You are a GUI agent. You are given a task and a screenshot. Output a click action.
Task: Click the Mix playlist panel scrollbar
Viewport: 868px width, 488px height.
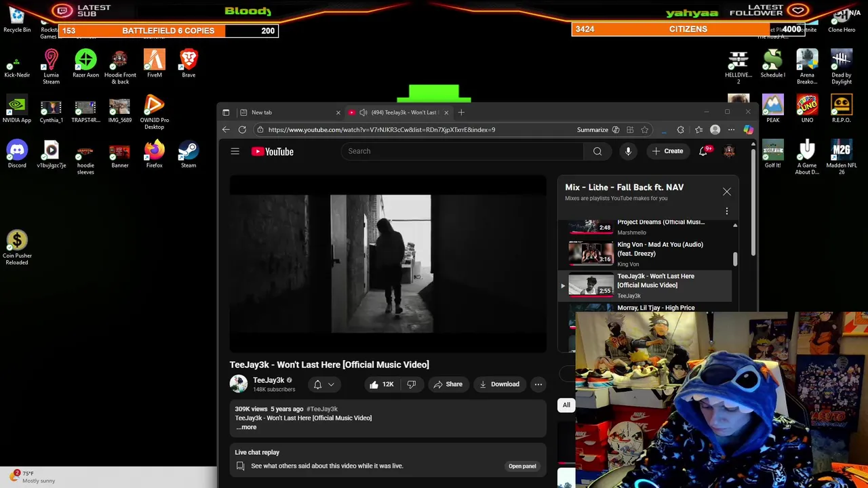click(735, 260)
